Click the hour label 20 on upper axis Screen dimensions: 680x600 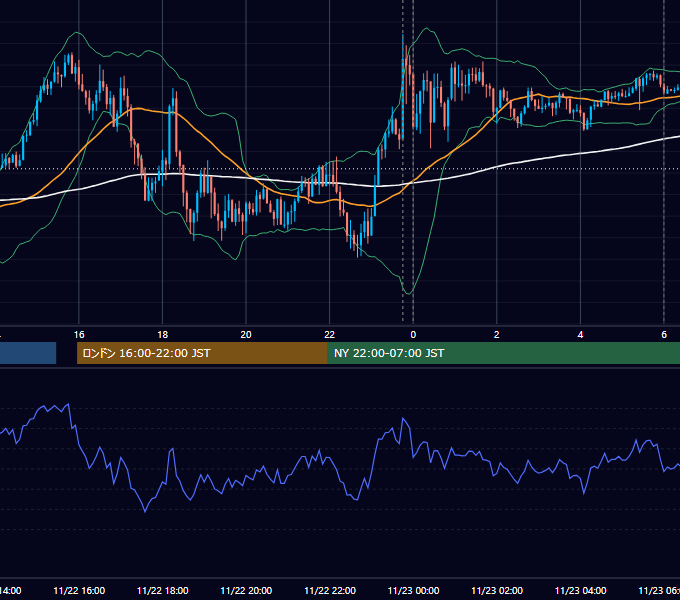click(246, 335)
